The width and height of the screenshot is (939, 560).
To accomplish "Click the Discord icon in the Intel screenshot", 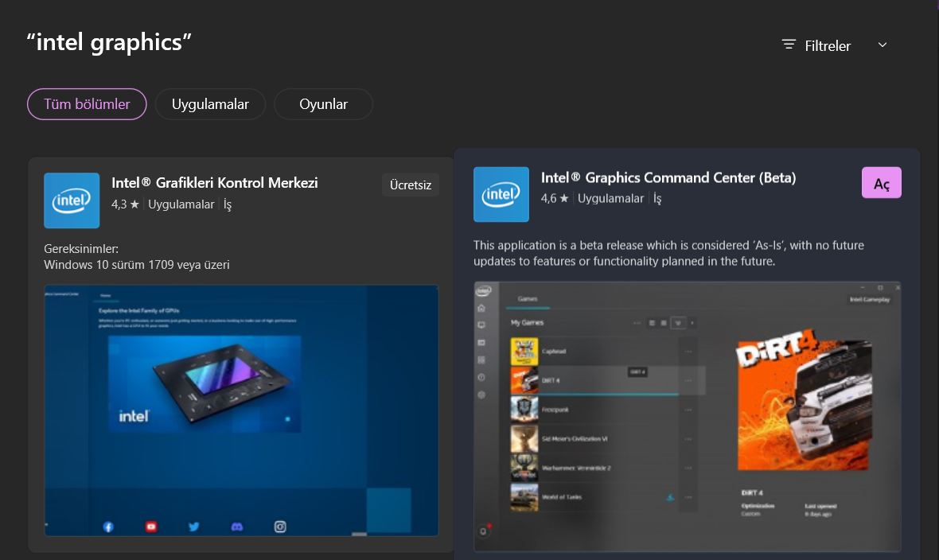I will coord(237,527).
